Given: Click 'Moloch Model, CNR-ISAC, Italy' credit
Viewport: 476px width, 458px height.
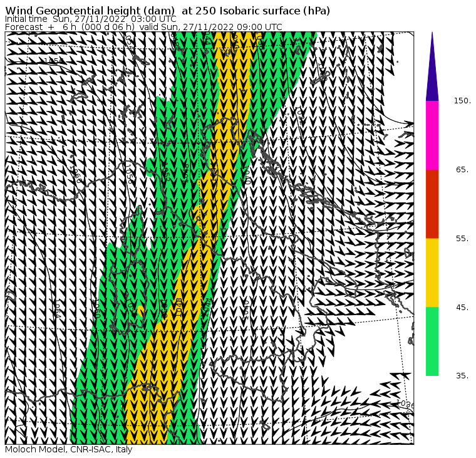Looking at the screenshot, I should (69, 449).
